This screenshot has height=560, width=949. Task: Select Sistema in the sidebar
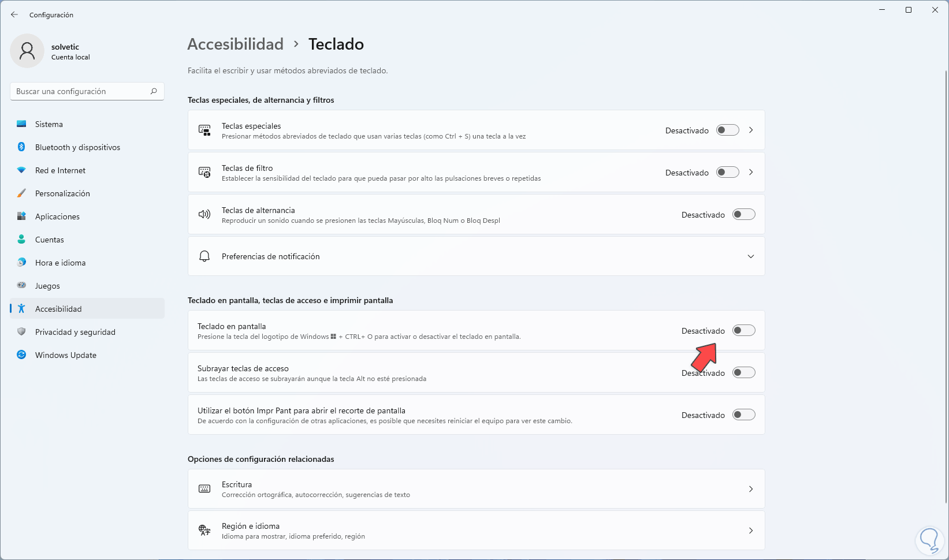point(49,124)
